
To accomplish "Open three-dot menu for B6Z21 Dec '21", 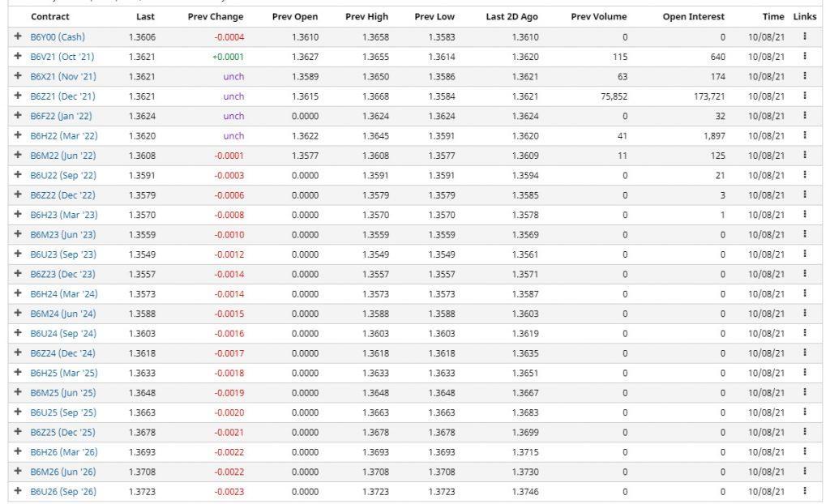I will [805, 96].
